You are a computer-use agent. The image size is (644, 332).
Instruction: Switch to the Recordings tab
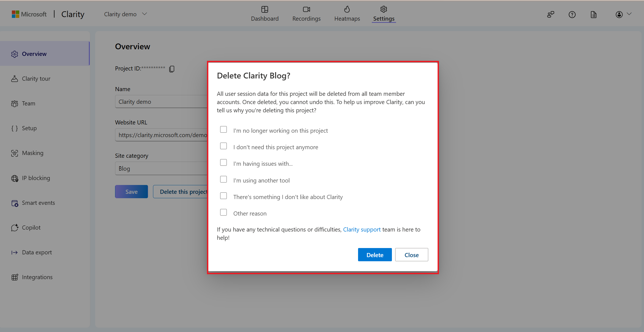(306, 14)
